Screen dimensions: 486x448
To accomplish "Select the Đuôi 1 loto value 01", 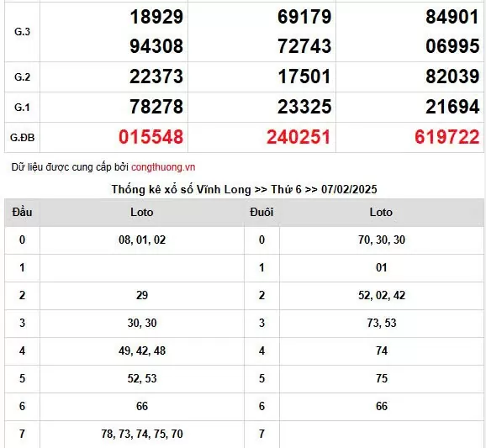I will pyautogui.click(x=382, y=267).
